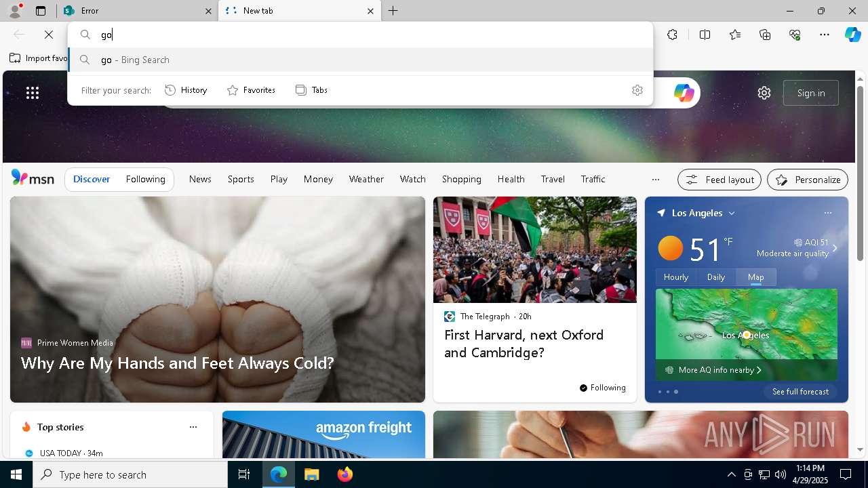Switch weather card to Daily
The height and width of the screenshot is (488, 868).
click(716, 277)
